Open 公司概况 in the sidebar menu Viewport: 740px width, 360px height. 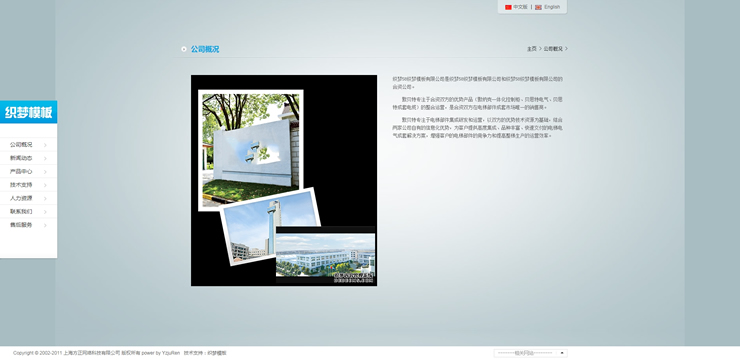pyautogui.click(x=21, y=145)
